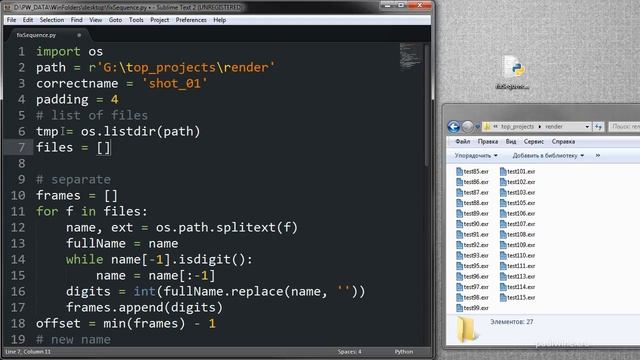Viewport: 640px width, 360px height.
Task: Select file test95.exr
Action: pos(472,266)
